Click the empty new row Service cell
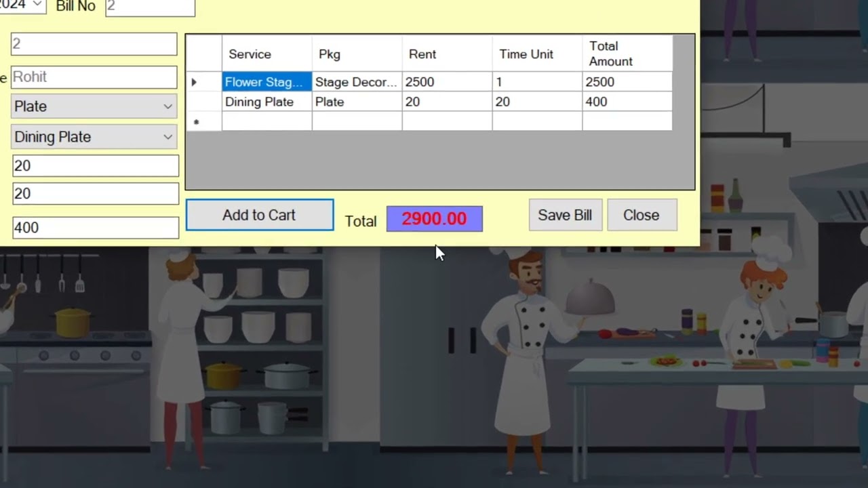Screen dimensions: 868x488 267,121
